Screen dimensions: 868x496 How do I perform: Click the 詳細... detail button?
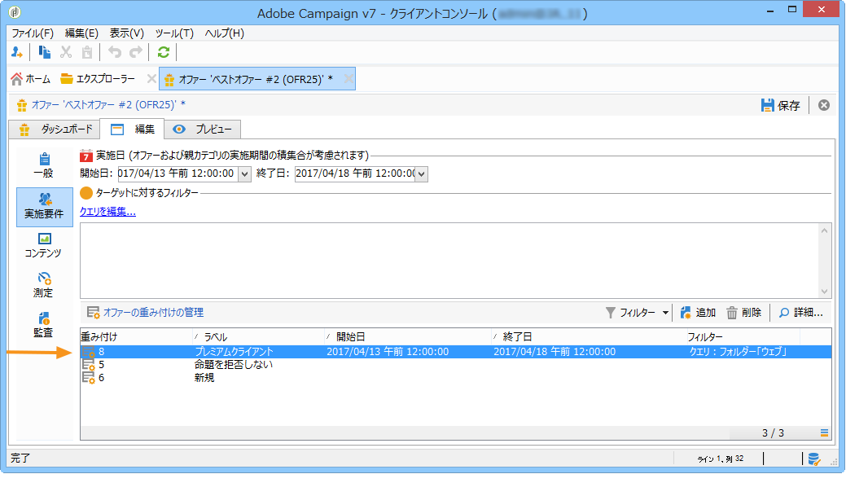point(800,313)
